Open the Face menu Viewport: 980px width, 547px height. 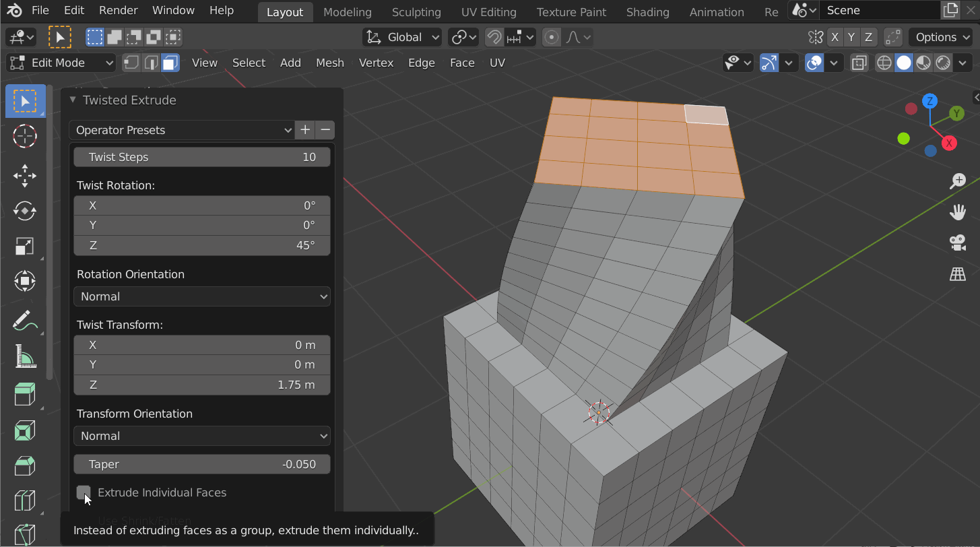coord(462,63)
